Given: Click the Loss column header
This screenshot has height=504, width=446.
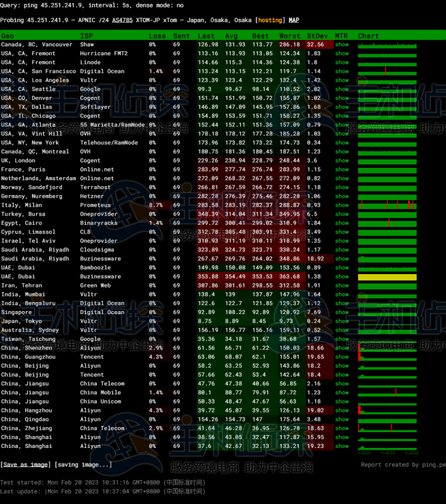Looking at the screenshot, I should tap(157, 36).
